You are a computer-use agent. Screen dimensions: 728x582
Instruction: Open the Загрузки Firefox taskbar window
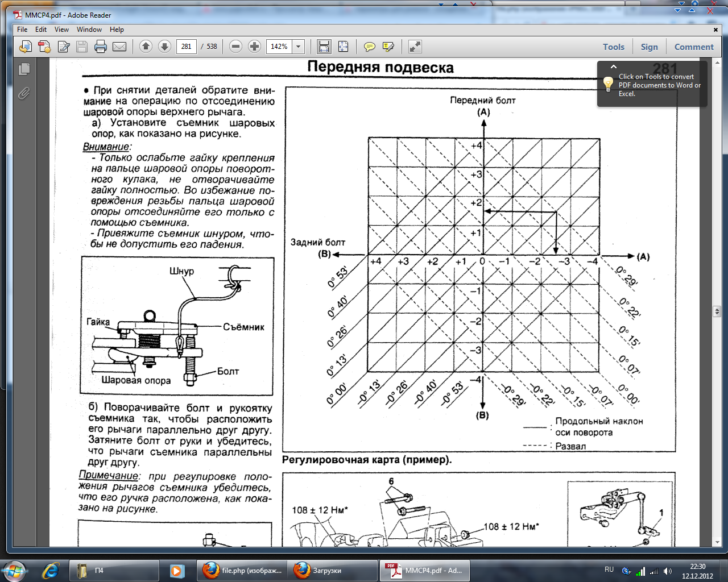326,571
